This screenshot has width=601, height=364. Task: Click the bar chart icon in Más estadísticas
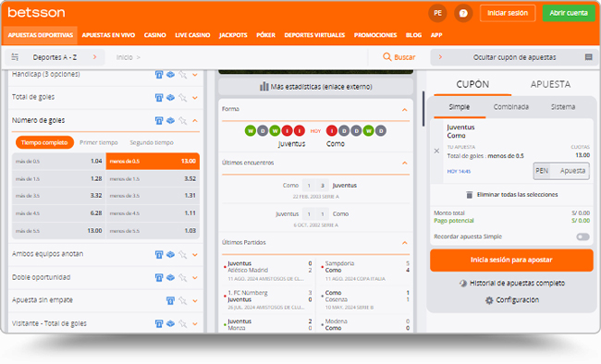coord(264,86)
